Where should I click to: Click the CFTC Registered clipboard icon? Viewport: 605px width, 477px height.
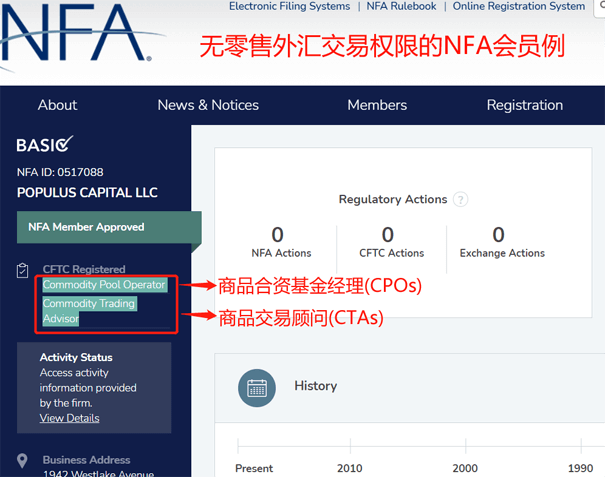coord(22,270)
